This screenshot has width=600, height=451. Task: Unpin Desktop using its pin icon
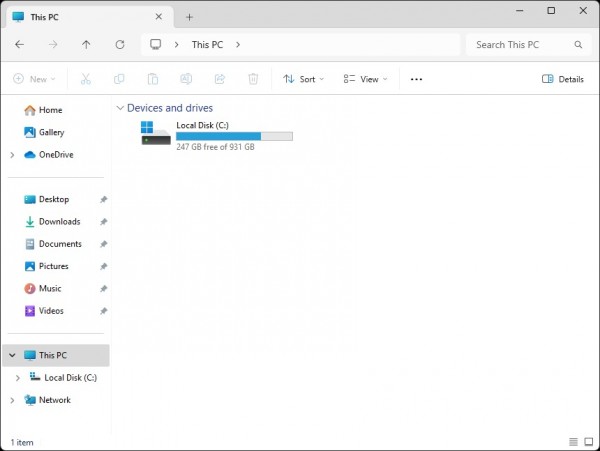pos(103,199)
